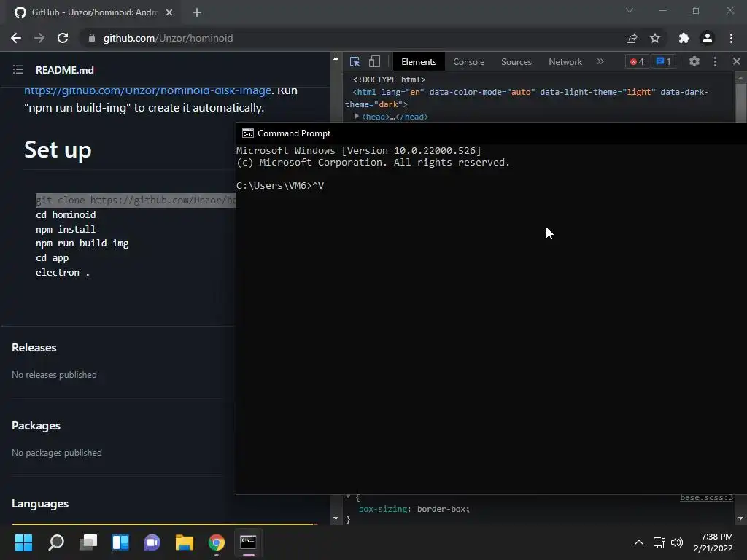Open the Network tab in DevTools
Viewport: 747px width, 560px height.
coord(565,62)
